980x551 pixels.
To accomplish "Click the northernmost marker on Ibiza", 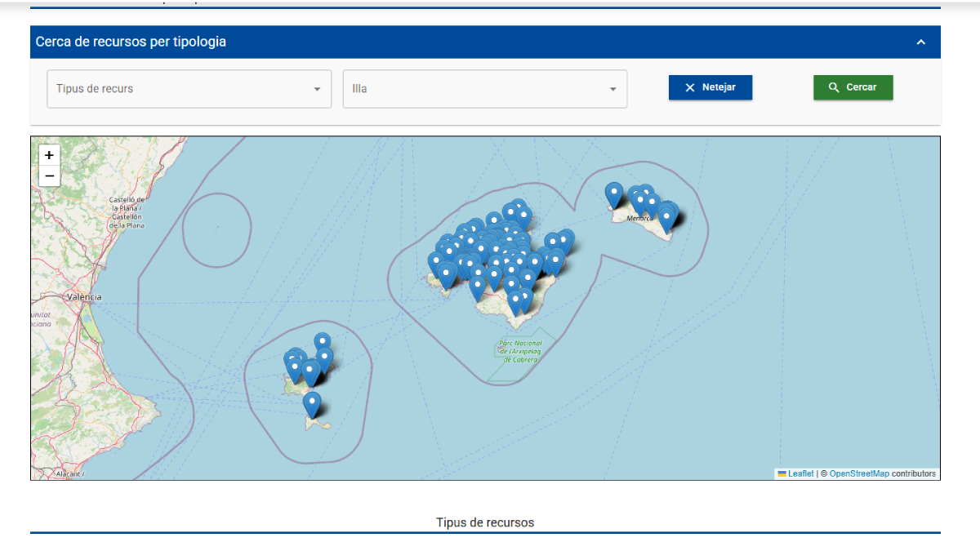I will pos(323,342).
